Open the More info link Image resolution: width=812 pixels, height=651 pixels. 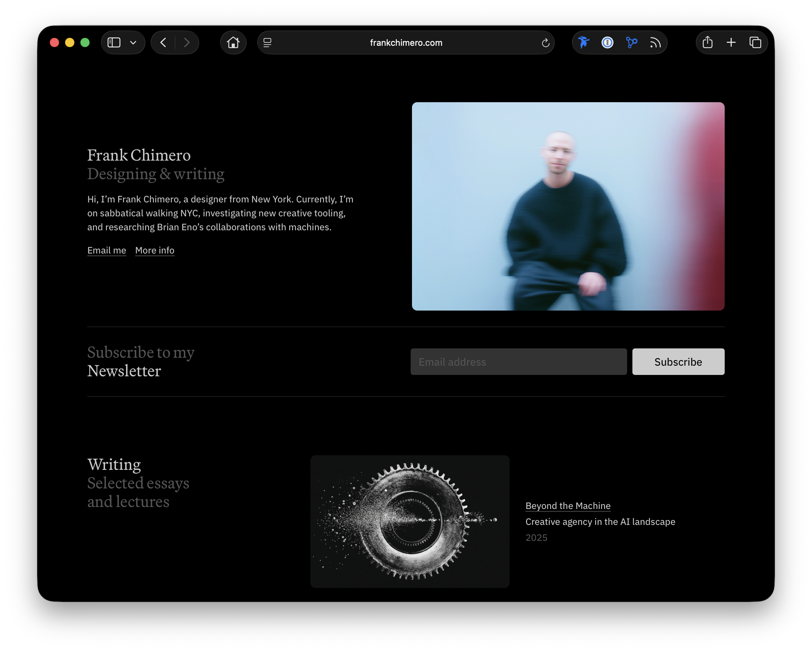(x=154, y=250)
